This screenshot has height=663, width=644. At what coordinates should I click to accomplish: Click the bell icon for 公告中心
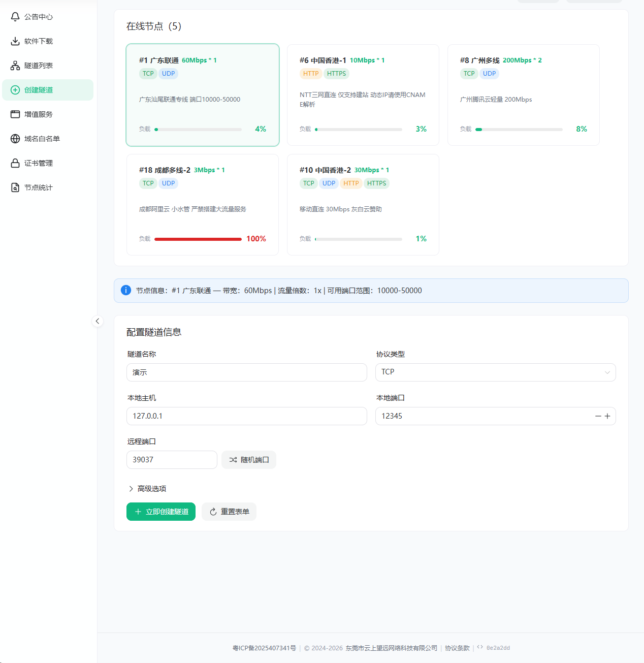pos(15,17)
